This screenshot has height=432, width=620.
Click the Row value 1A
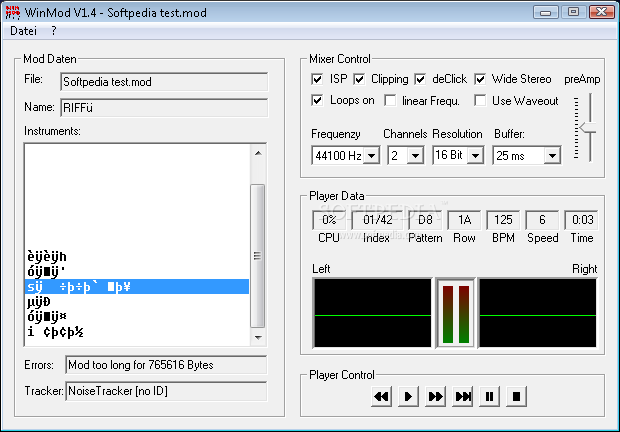(464, 220)
